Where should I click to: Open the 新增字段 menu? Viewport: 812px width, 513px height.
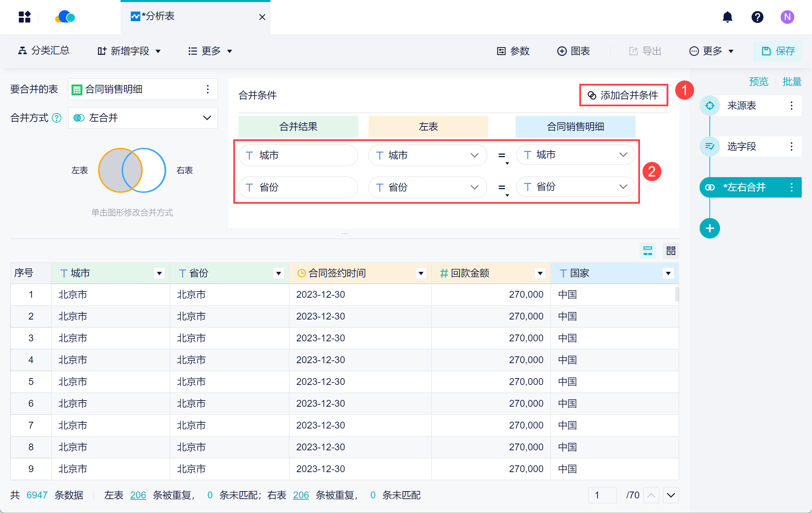pos(129,51)
